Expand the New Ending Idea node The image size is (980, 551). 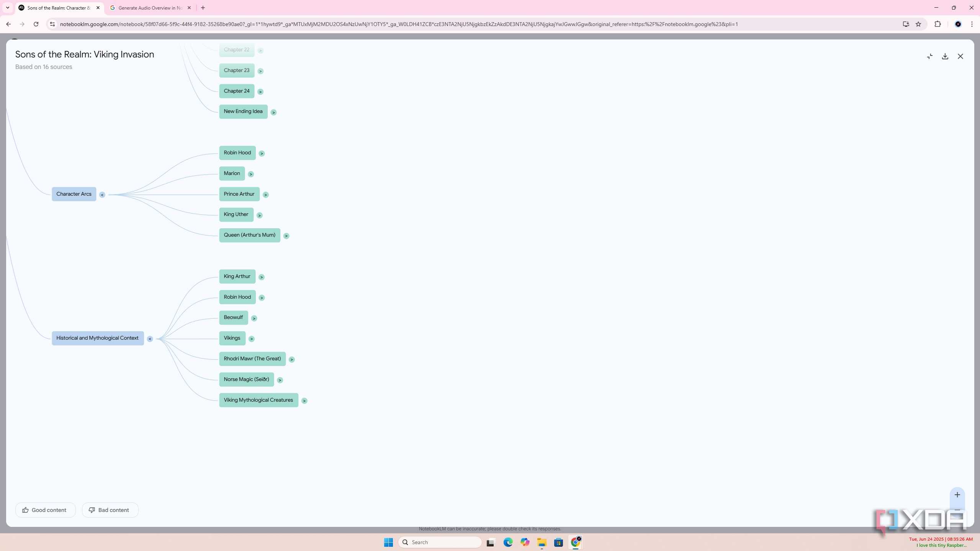coord(273,112)
